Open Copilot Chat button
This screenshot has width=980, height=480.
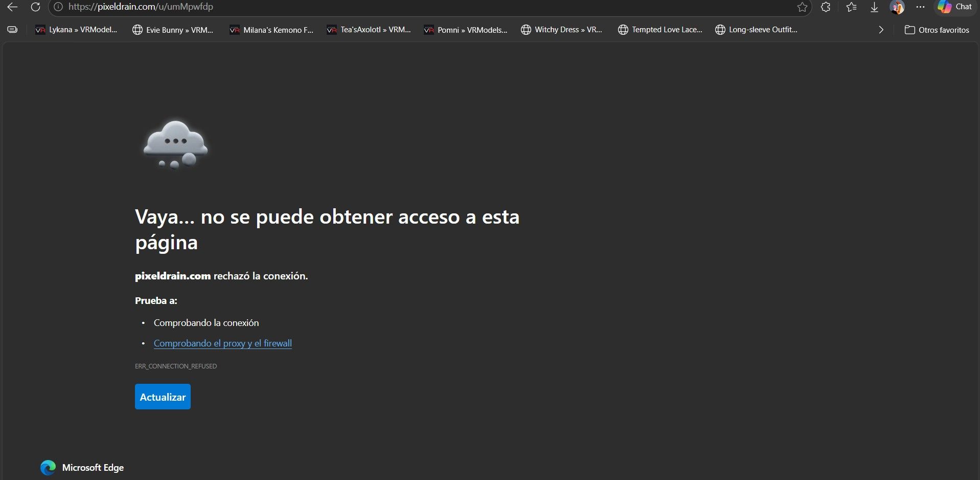click(x=955, y=7)
